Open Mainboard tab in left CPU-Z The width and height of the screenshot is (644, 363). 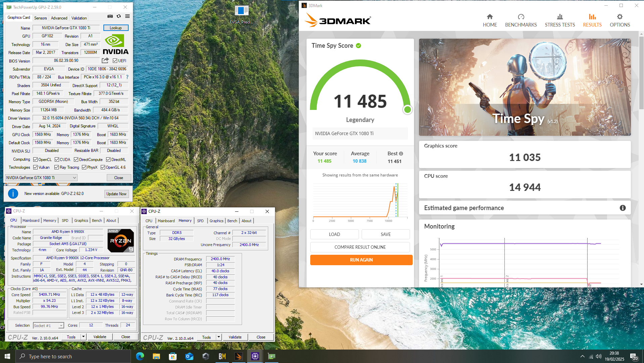coord(31,220)
